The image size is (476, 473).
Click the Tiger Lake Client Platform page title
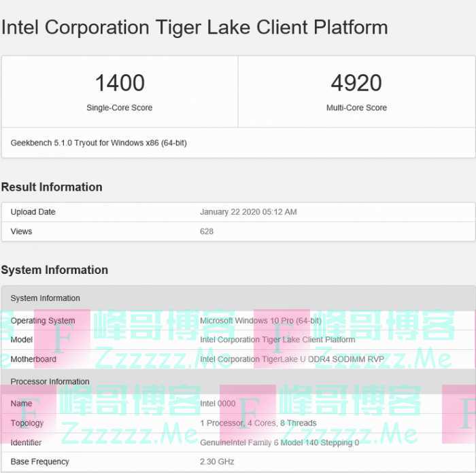(x=194, y=28)
